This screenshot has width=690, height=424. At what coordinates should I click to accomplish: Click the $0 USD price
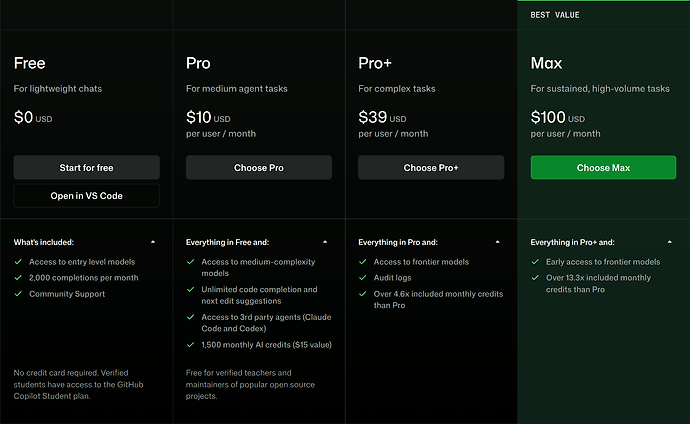[x=33, y=117]
